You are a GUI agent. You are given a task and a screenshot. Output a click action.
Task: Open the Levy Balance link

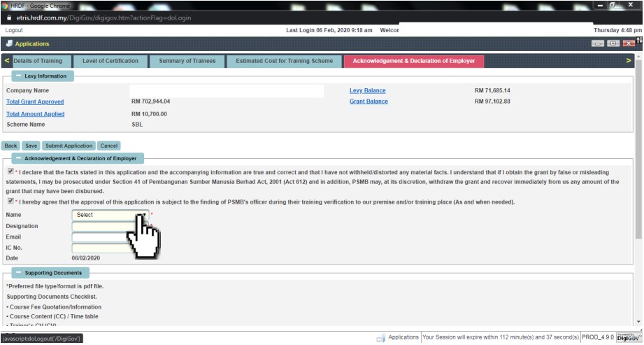[367, 91]
